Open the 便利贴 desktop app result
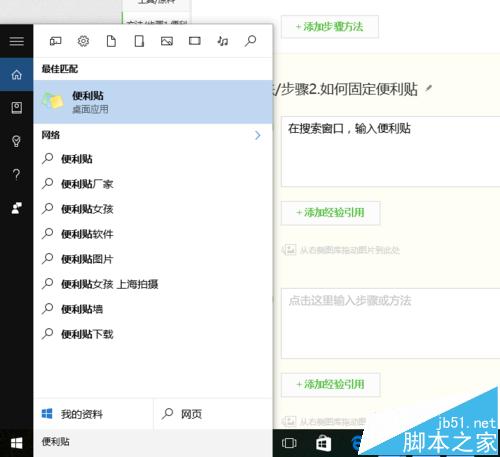 pos(153,102)
